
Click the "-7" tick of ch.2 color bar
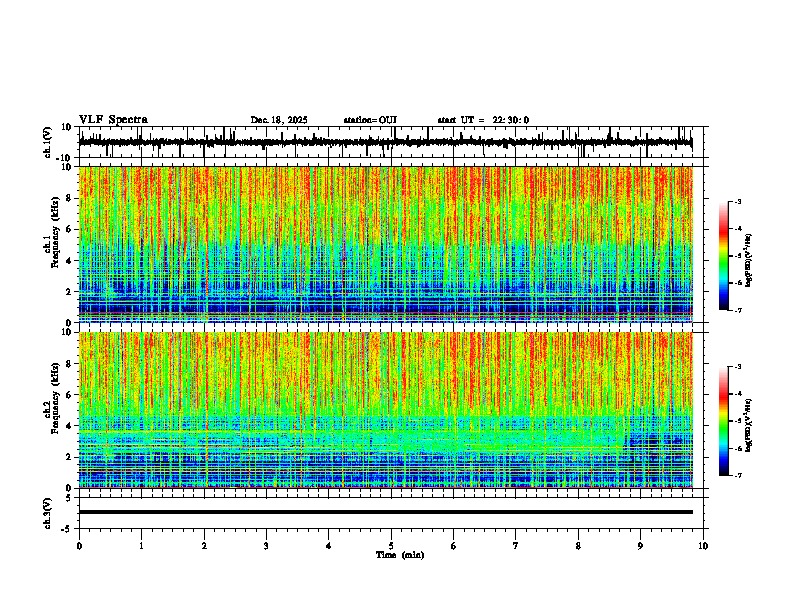pyautogui.click(x=738, y=476)
